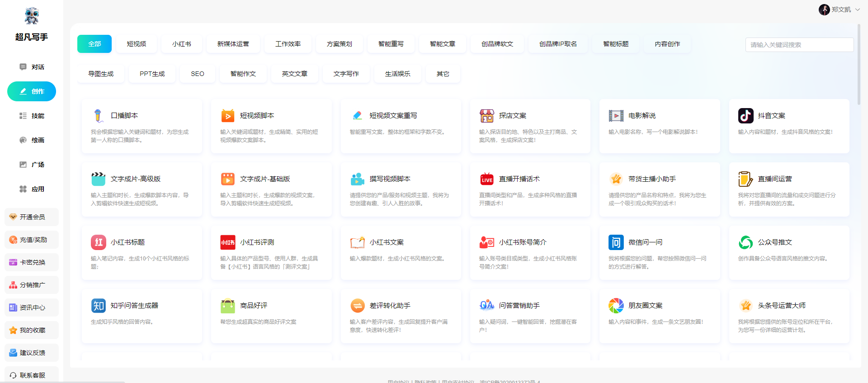Click the 知乎问答生成器 Zhihu icon
The height and width of the screenshot is (383, 868).
pos(98,306)
